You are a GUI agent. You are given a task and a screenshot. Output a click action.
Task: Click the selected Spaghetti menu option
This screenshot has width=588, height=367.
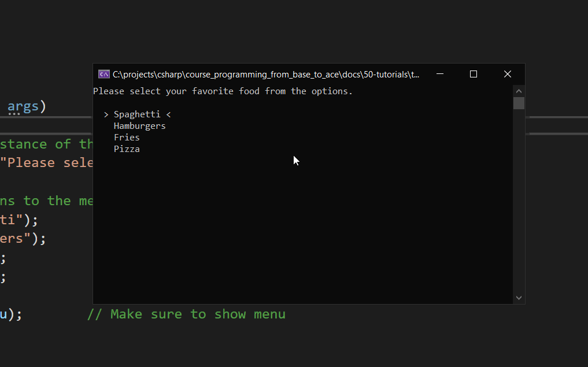click(137, 114)
